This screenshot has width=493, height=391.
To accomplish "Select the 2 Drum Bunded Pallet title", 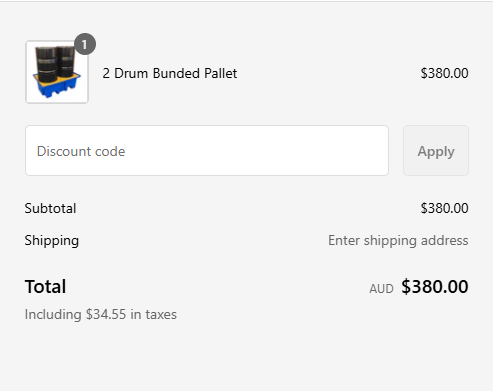I will pos(170,73).
